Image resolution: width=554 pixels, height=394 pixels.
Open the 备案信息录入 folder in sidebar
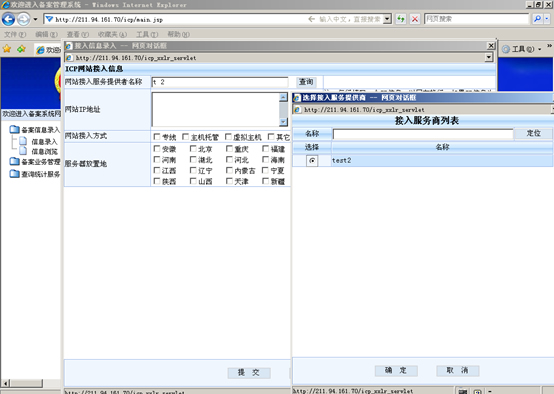point(35,130)
